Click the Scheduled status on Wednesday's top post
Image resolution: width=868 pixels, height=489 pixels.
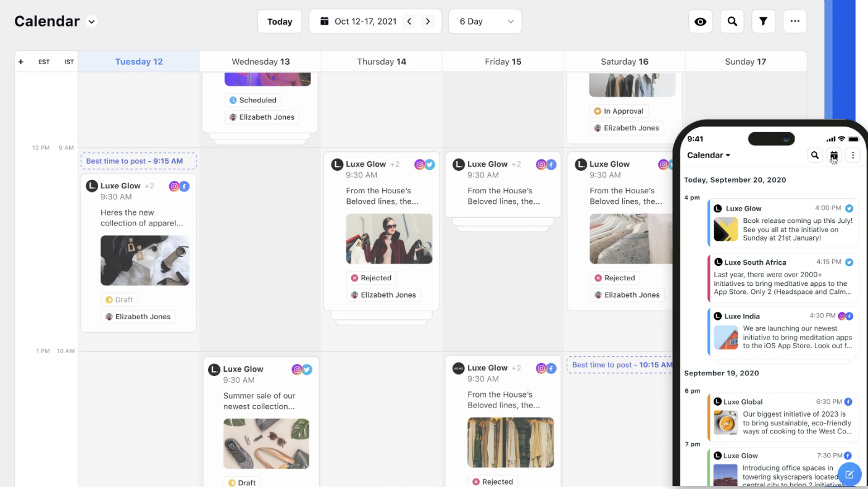252,100
